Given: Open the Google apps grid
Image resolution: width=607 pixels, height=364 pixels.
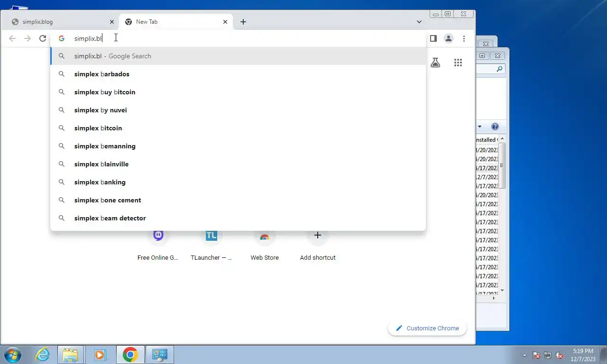Looking at the screenshot, I should click(458, 63).
